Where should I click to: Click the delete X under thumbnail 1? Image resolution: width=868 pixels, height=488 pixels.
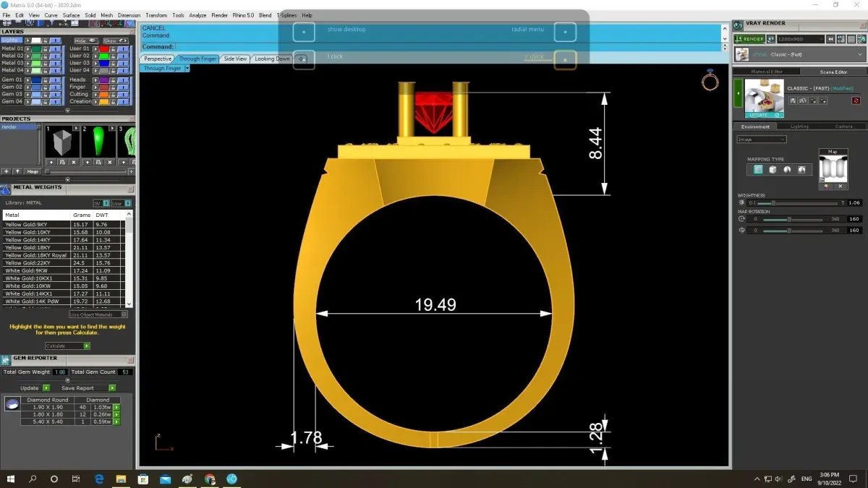tap(74, 162)
